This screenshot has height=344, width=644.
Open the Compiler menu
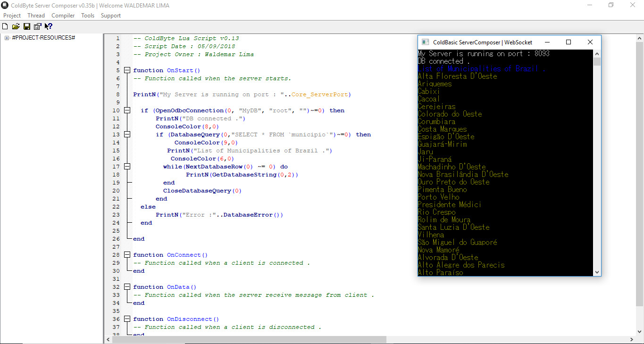pos(63,15)
